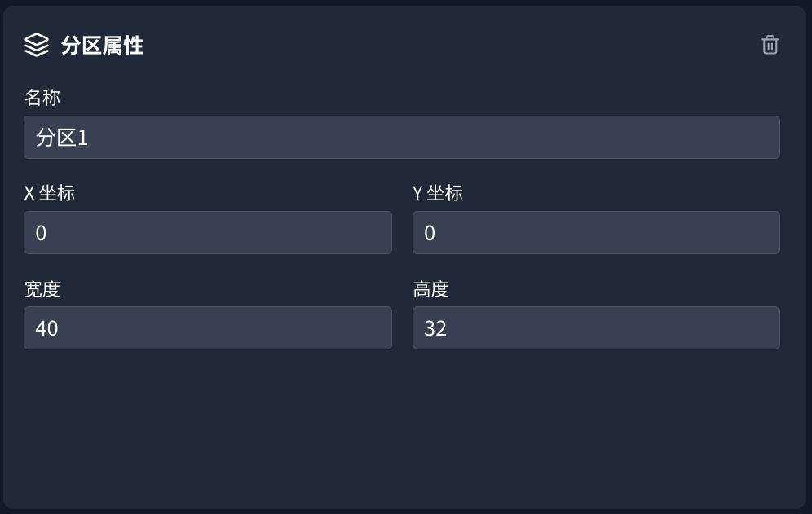The height and width of the screenshot is (514, 812).
Task: Focus the 宽度 input field
Action: 207,328
